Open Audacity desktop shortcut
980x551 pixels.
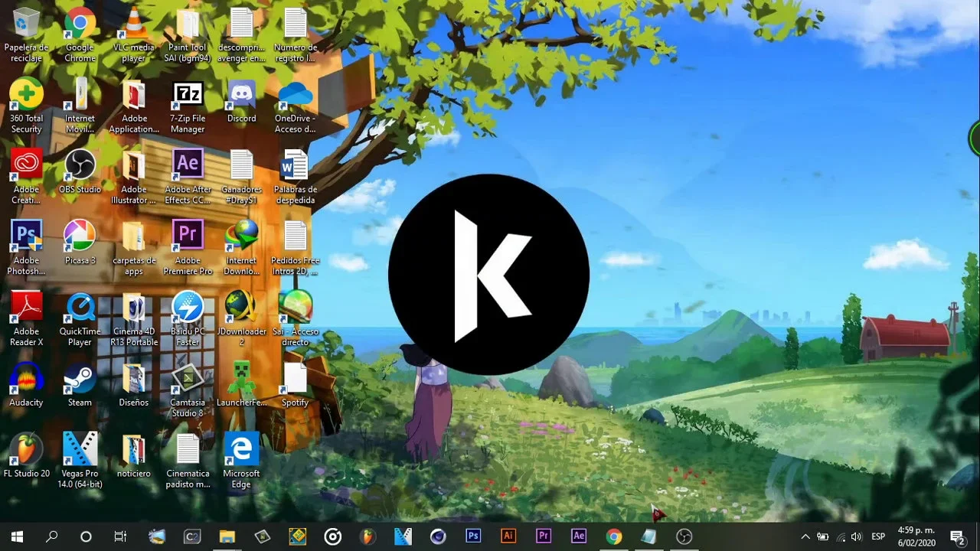26,380
